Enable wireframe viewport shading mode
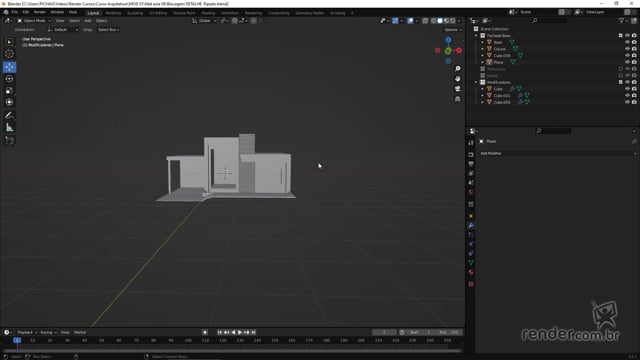The image size is (640, 360). (433, 20)
